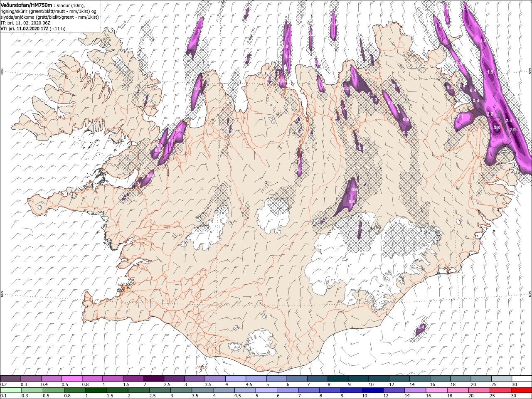Click the upper legend swatch between 3 and 3.5

(x=195, y=379)
